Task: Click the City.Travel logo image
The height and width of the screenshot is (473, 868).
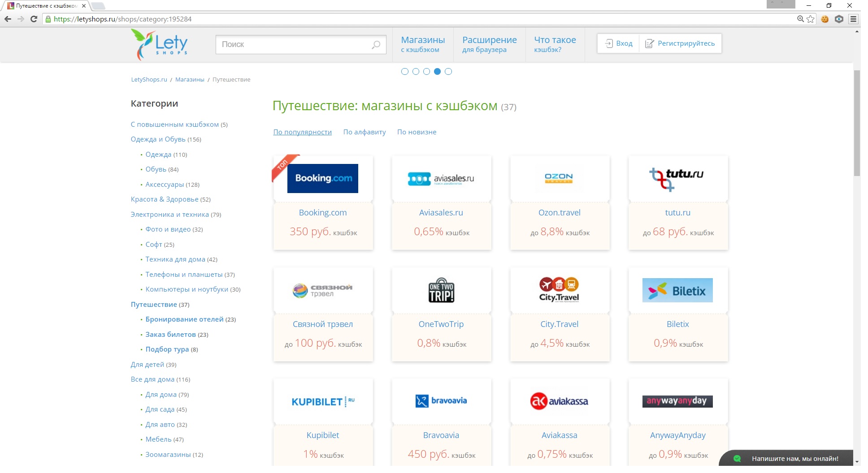Action: (559, 290)
